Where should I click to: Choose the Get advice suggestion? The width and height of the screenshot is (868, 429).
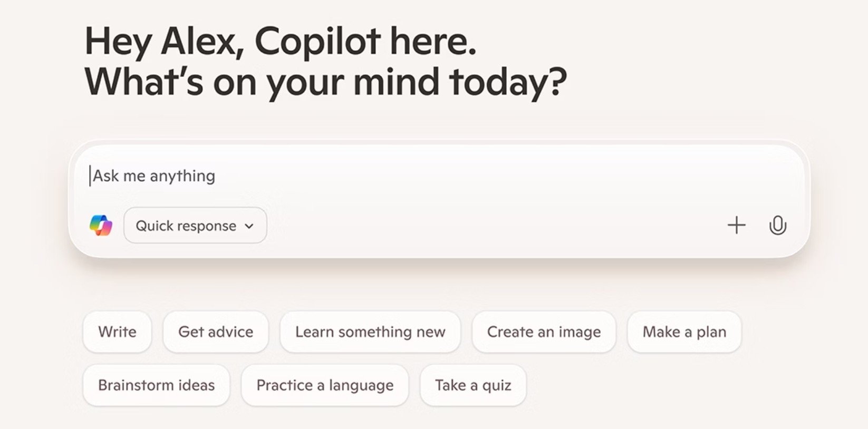pos(216,332)
